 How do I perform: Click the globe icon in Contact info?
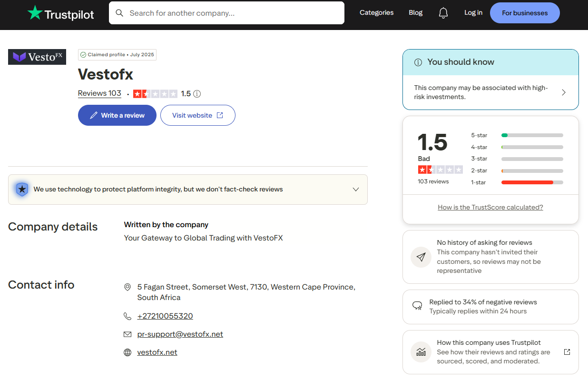coord(127,352)
